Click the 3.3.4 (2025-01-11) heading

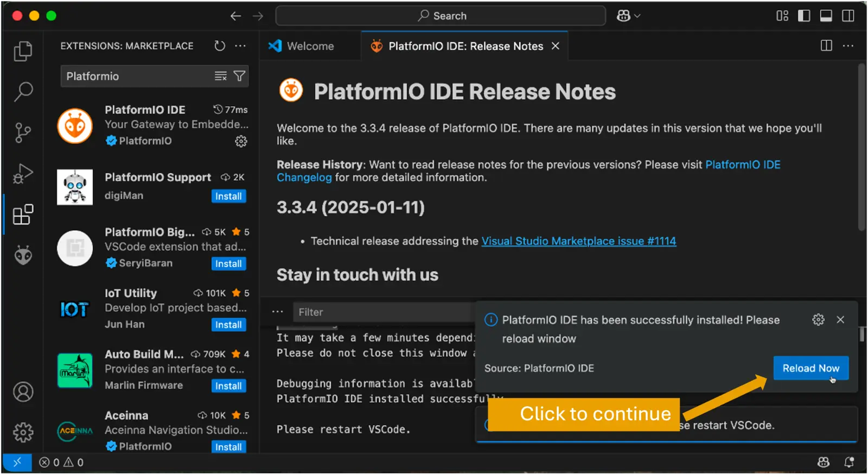click(350, 207)
